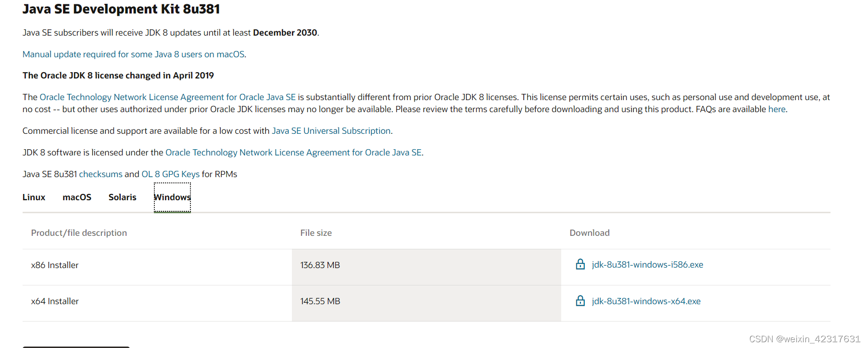Click the 'File size' column header
Image resolution: width=868 pixels, height=348 pixels.
click(316, 233)
